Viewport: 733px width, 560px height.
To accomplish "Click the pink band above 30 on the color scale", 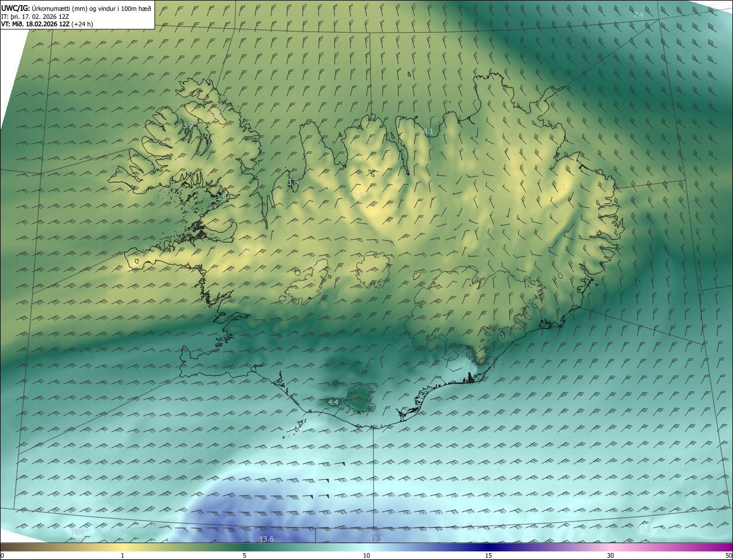I will click(610, 547).
